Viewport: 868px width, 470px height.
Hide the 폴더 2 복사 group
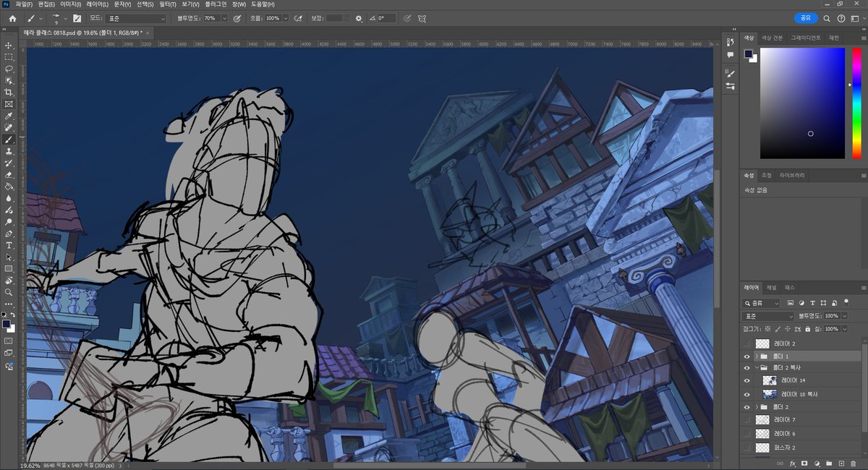[747, 367]
